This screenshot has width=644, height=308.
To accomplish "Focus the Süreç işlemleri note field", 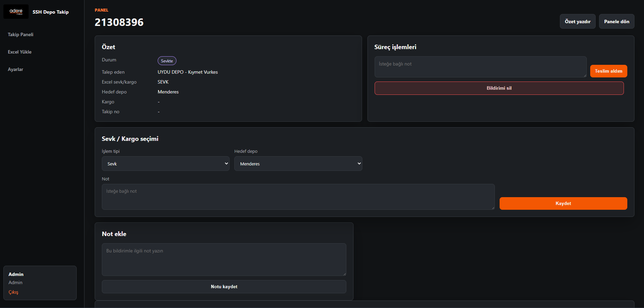I will point(481,67).
